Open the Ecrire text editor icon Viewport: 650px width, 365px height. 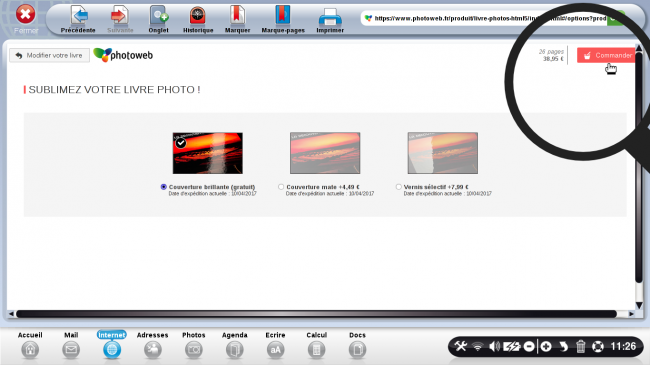(275, 350)
